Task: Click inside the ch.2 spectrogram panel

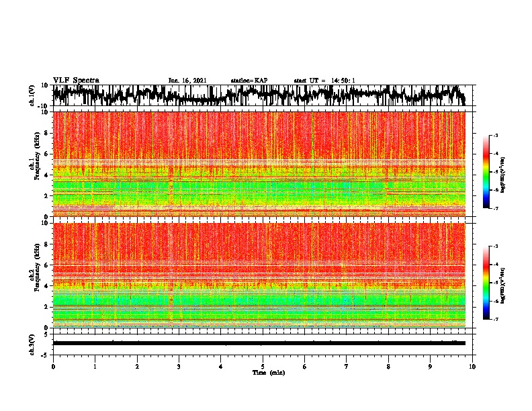Action: [x=259, y=275]
